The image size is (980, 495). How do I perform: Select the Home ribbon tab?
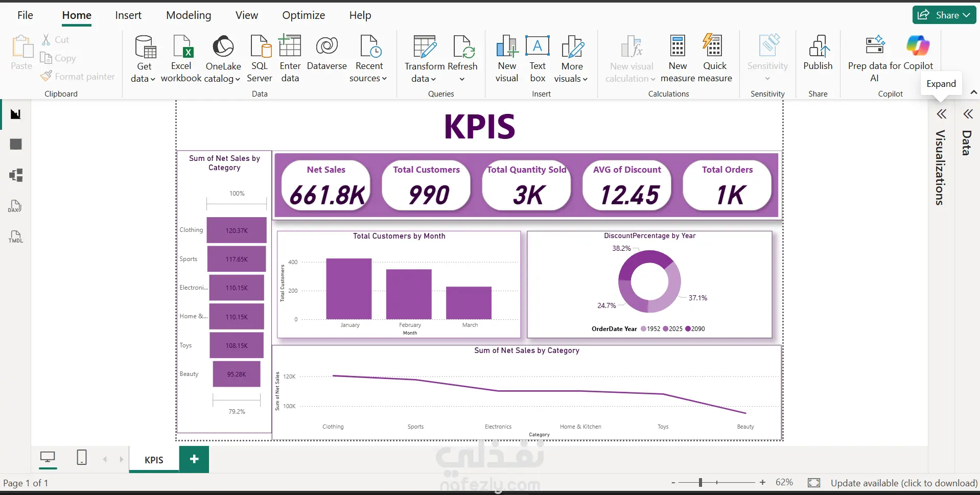tap(77, 15)
